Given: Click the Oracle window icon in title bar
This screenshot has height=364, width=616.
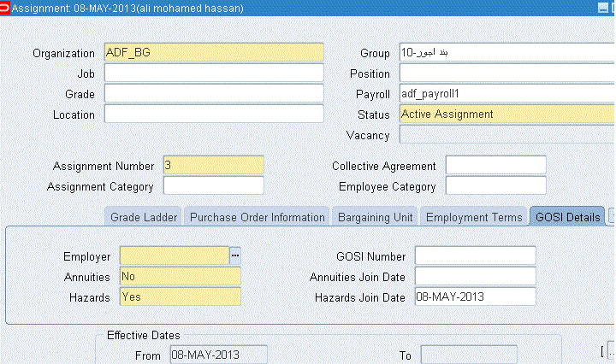Looking at the screenshot, I should [x=5, y=7].
